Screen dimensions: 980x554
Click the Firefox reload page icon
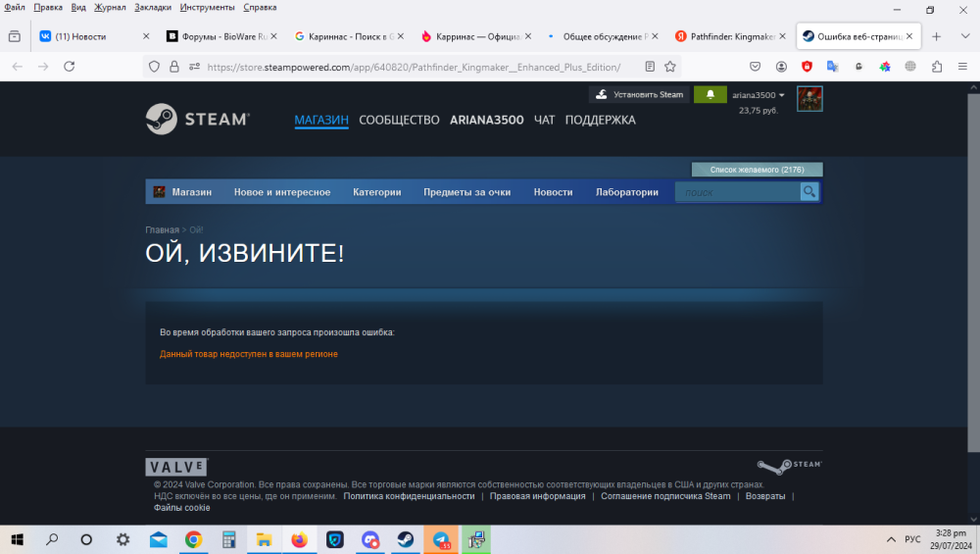pyautogui.click(x=70, y=67)
